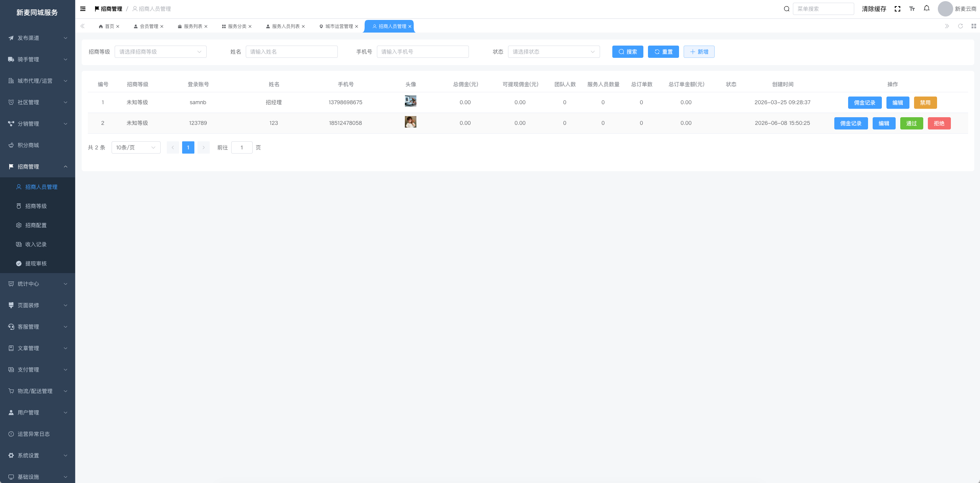Open the 招商等级 select dropdown
This screenshot has height=483, width=980.
click(x=161, y=52)
